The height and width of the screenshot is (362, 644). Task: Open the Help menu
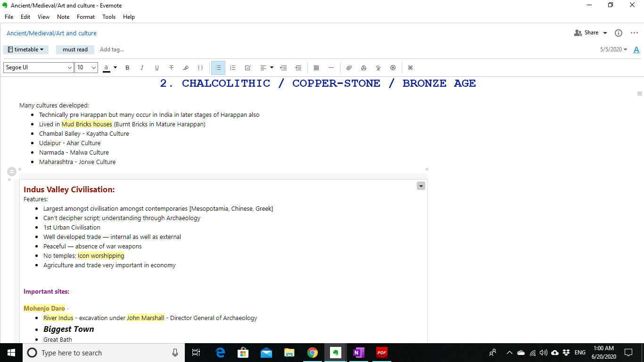coord(129,17)
